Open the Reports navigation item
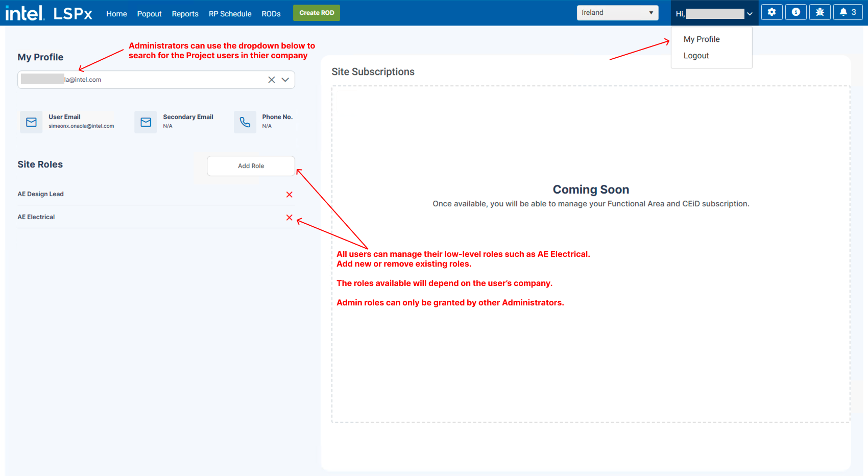The height and width of the screenshot is (476, 868). (185, 14)
